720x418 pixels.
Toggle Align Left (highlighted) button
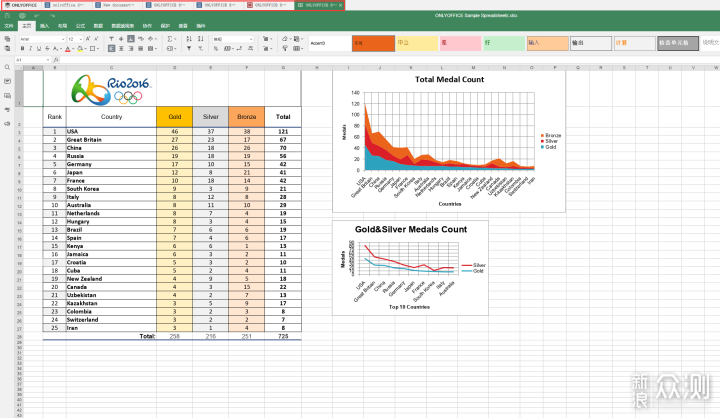(112, 48)
